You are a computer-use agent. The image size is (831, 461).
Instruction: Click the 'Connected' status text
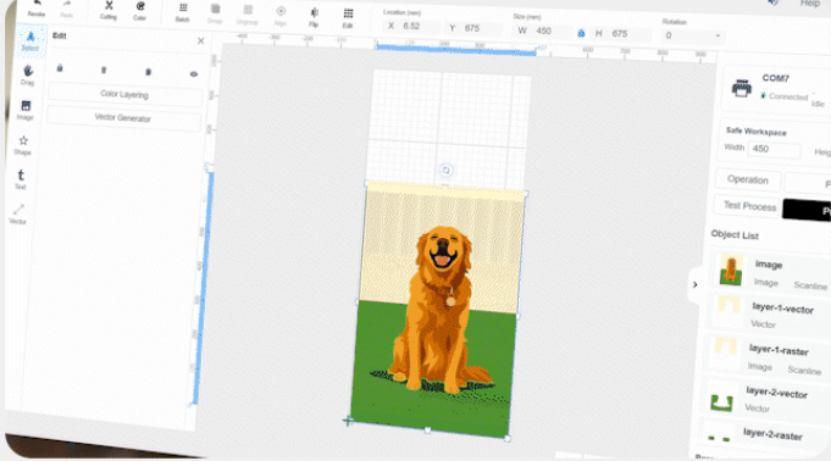point(788,96)
